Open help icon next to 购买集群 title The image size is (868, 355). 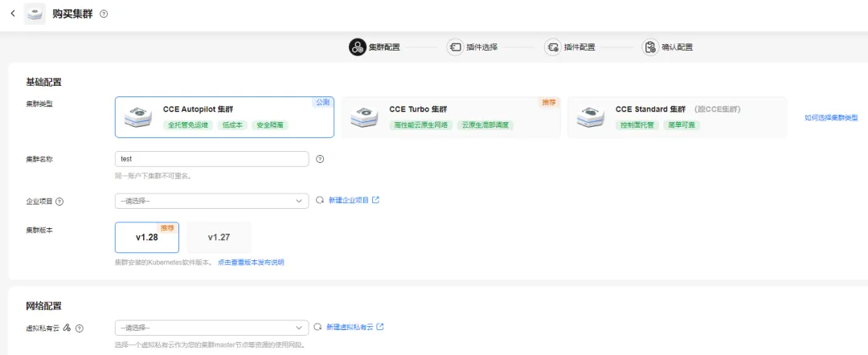pyautogui.click(x=104, y=14)
